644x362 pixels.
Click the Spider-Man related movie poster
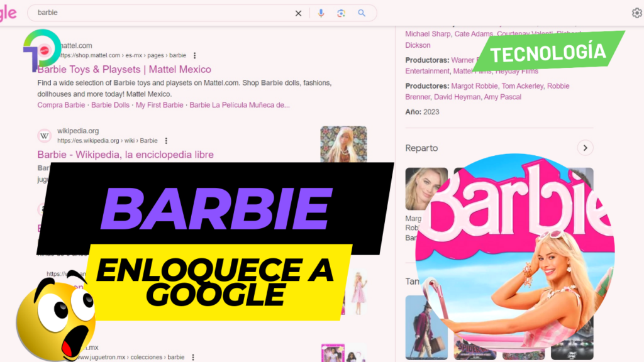coord(474,348)
